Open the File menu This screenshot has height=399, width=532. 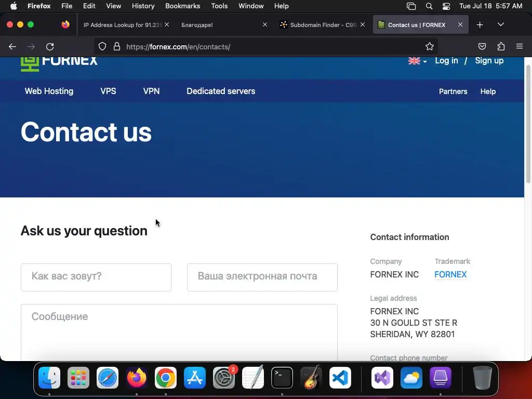coord(66,6)
